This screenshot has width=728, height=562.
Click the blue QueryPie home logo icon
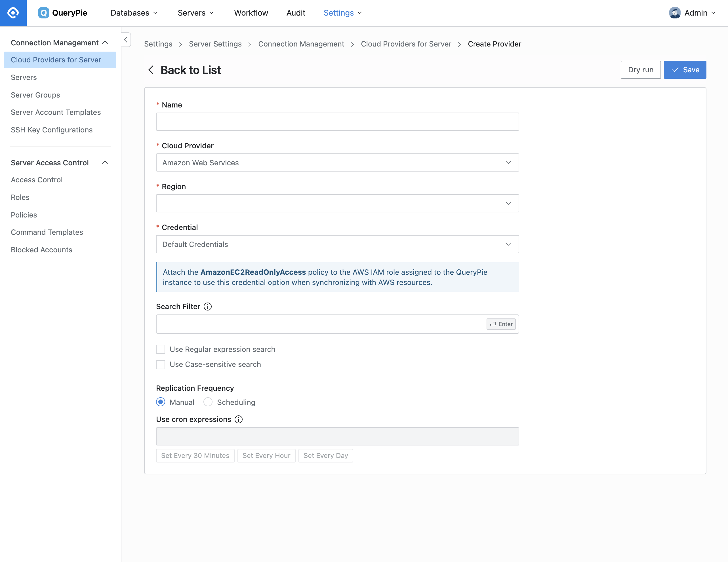click(x=13, y=13)
